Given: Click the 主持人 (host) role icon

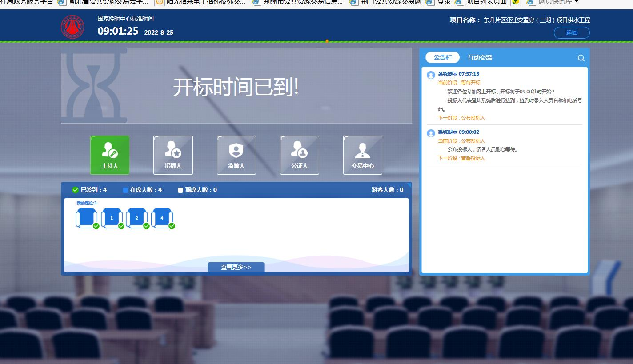Looking at the screenshot, I should pos(110,155).
